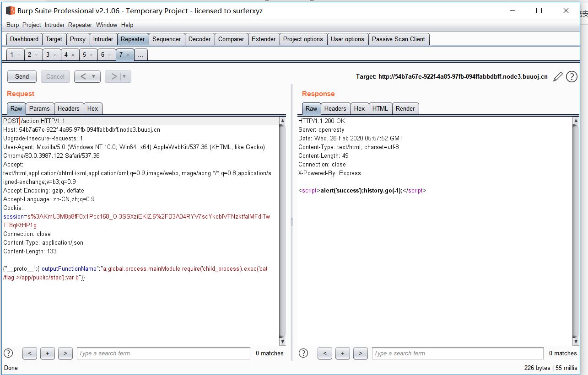Viewport: 588px width, 375px height.
Task: Send the request
Action: [x=22, y=77]
